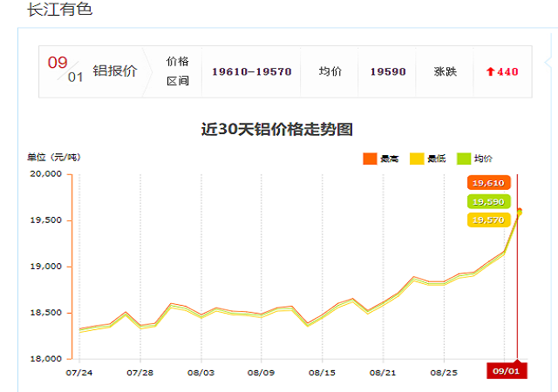Click the 08/25 x-axis date label
This screenshot has width=558, height=392.
[x=444, y=372]
